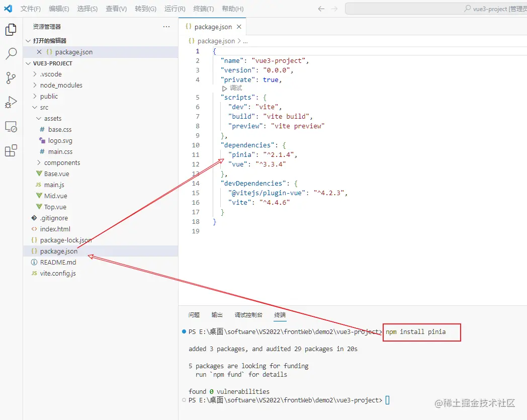Open the 选择(S) menu
This screenshot has width=527, height=420.
[x=87, y=9]
